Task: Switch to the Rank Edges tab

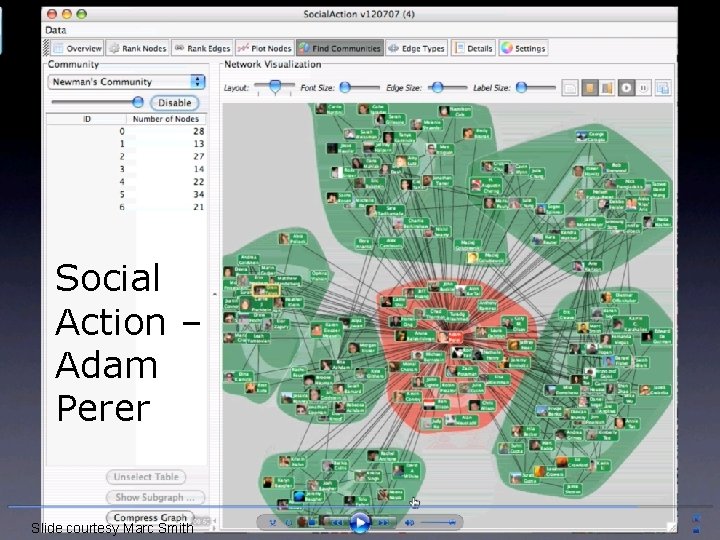Action: (x=202, y=48)
